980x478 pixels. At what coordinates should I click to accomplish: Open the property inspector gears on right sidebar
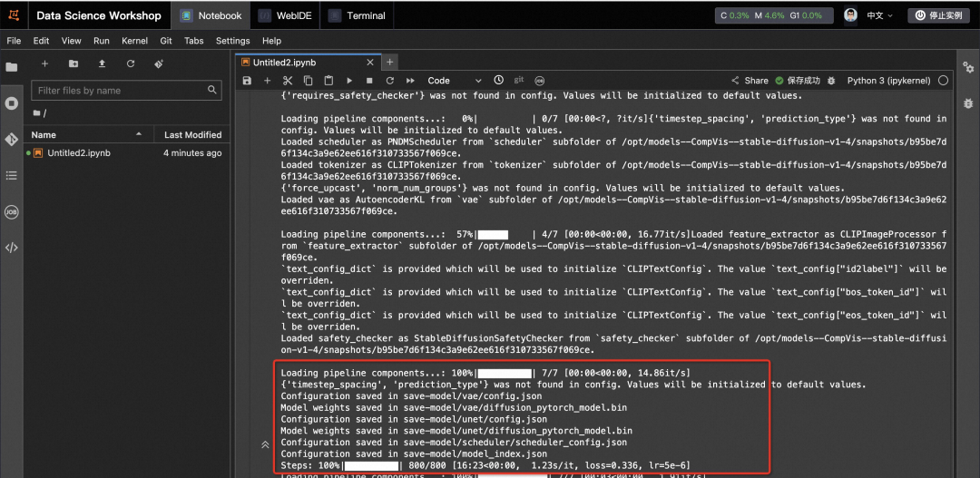(x=968, y=67)
